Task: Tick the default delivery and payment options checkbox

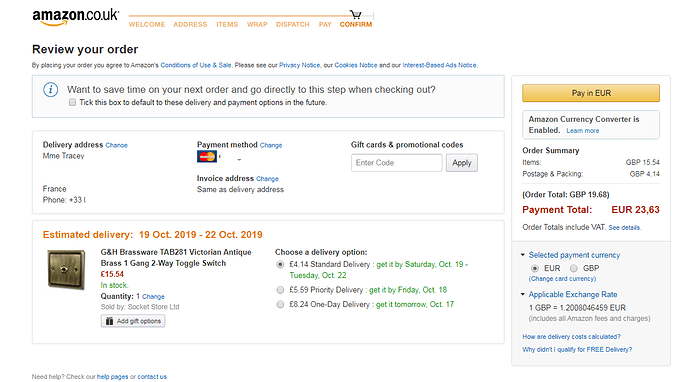Action: (72, 103)
